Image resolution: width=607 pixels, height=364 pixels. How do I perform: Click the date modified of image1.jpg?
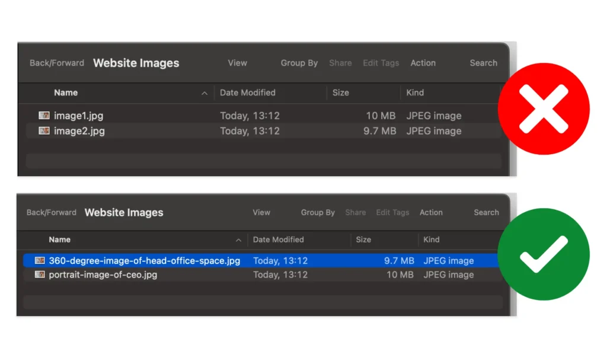coord(250,116)
